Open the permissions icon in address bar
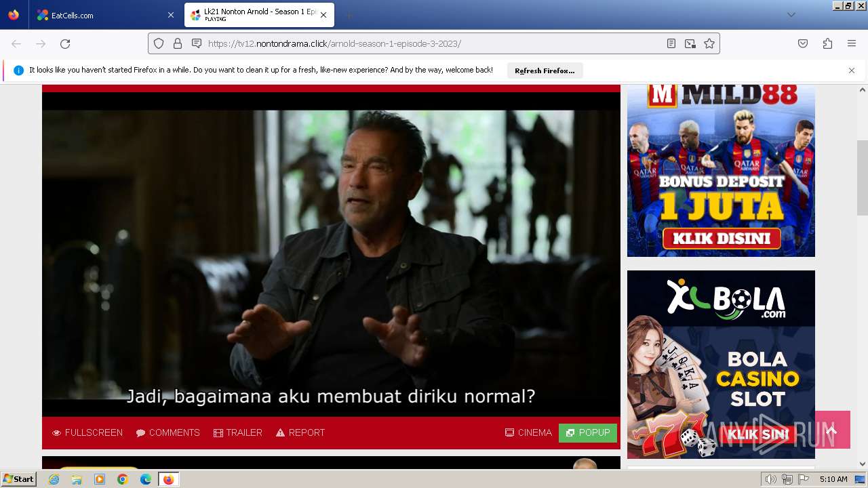Image resolution: width=868 pixels, height=488 pixels. click(x=197, y=43)
